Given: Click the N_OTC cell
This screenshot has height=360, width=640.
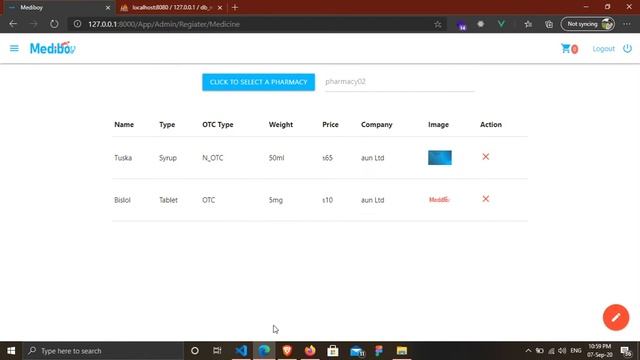Looking at the screenshot, I should click(x=213, y=158).
